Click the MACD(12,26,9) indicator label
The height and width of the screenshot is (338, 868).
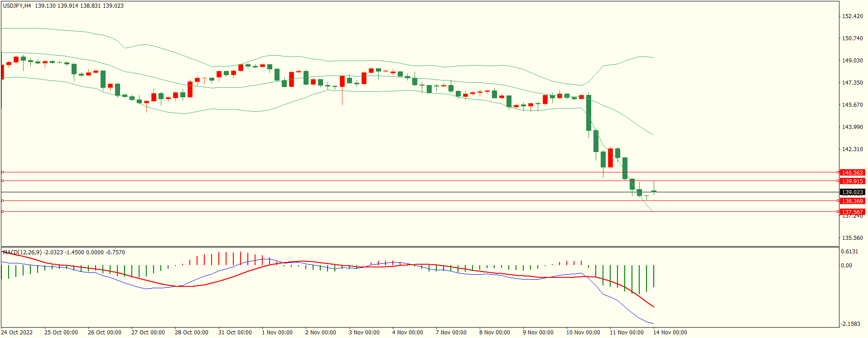(22, 252)
